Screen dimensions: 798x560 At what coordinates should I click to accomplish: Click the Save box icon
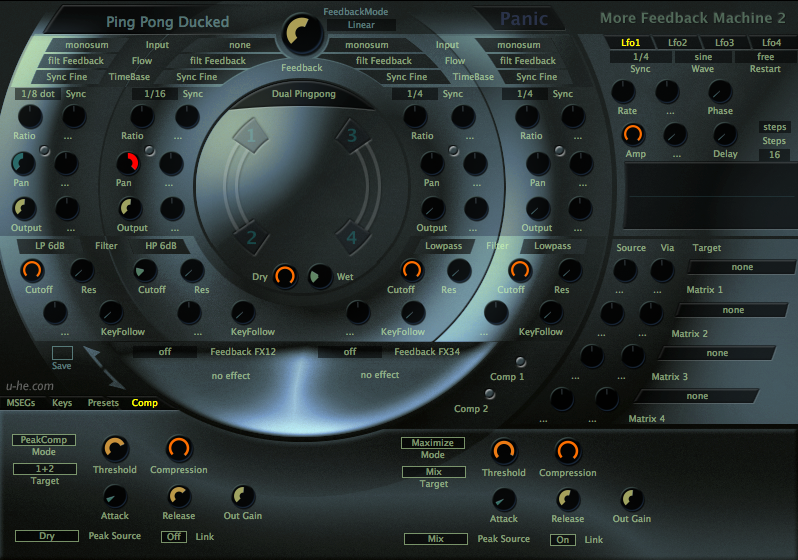62,353
